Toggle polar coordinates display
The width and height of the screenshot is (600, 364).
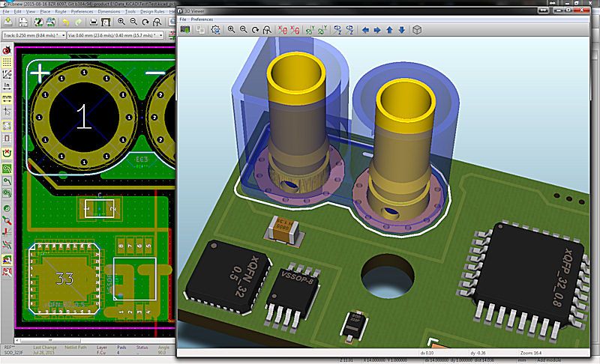tap(7, 74)
